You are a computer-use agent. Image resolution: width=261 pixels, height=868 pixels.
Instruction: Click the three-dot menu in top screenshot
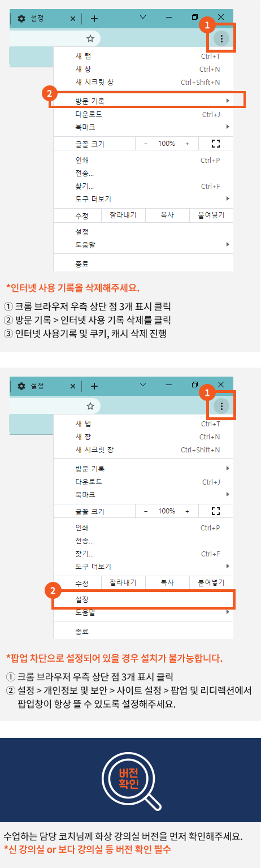pyautogui.click(x=222, y=38)
